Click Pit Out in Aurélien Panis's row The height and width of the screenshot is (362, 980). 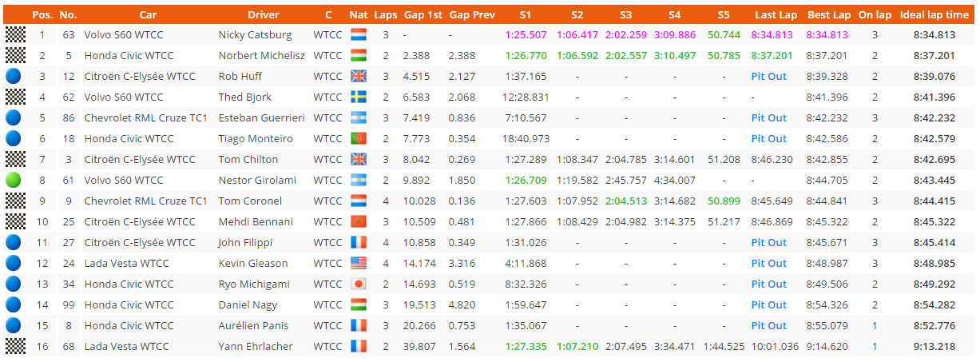point(768,325)
